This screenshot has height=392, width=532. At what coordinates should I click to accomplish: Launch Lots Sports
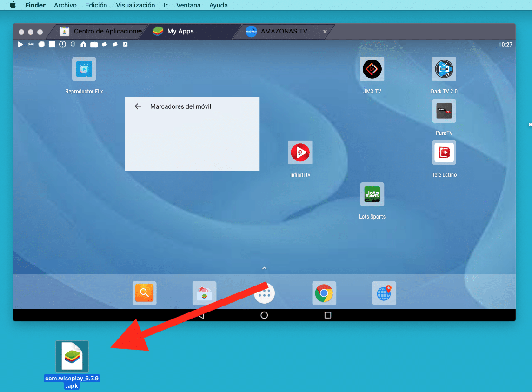(372, 194)
